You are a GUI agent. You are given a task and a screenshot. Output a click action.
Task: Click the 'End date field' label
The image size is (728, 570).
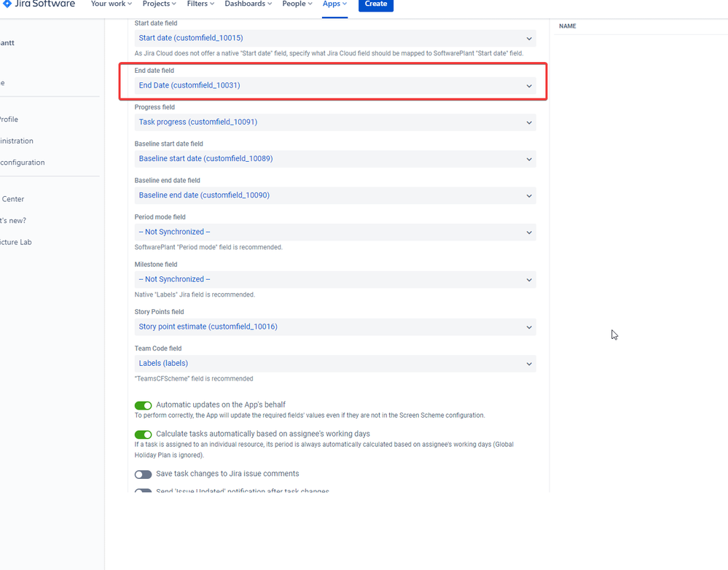pyautogui.click(x=154, y=71)
